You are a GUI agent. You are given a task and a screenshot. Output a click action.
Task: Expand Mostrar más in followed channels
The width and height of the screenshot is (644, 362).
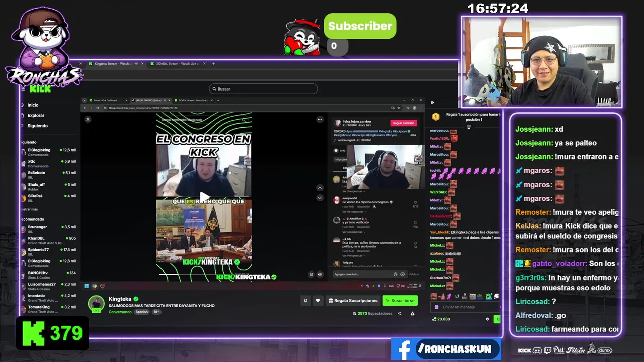tap(29, 209)
